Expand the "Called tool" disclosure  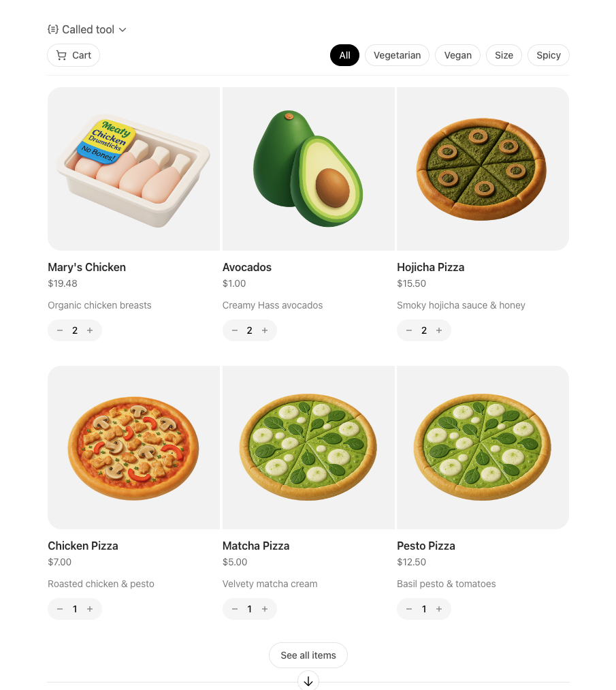87,29
